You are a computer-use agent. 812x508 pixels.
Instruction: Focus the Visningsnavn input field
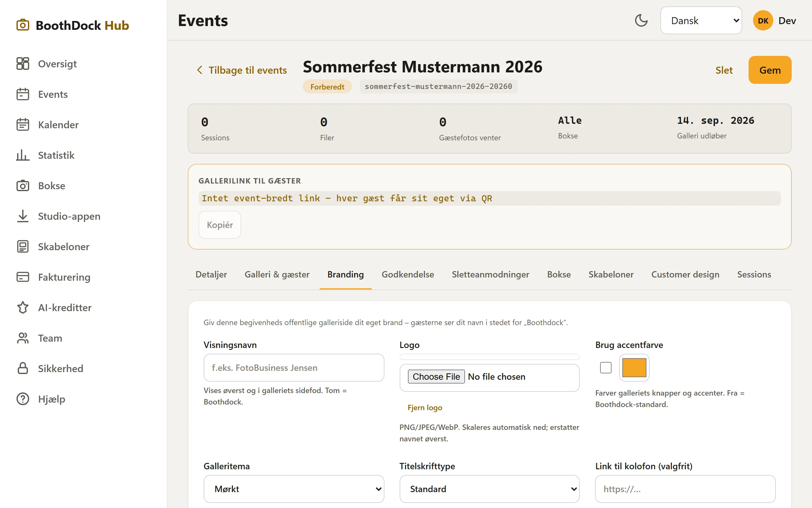[x=294, y=368]
